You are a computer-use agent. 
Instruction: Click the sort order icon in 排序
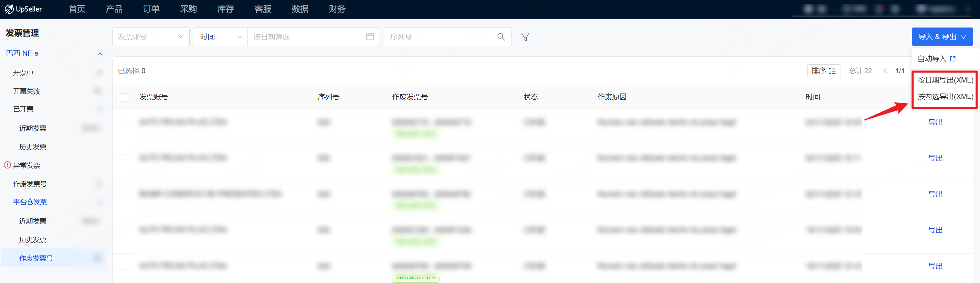(832, 71)
